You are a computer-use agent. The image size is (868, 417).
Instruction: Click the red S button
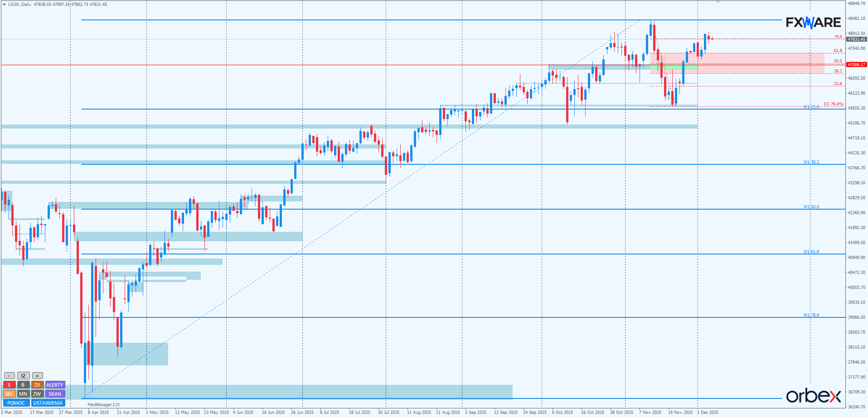pyautogui.click(x=9, y=385)
